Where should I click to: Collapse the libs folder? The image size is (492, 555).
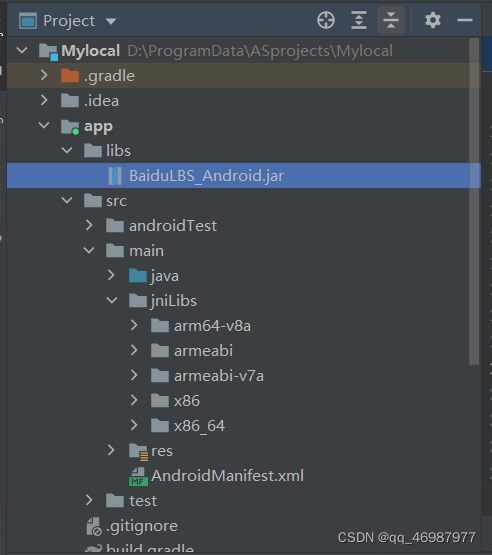point(67,150)
